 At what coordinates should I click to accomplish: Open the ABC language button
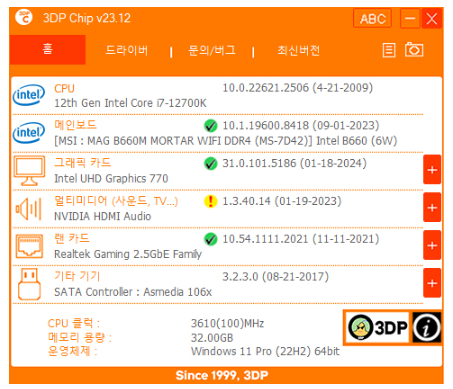pyautogui.click(x=372, y=19)
